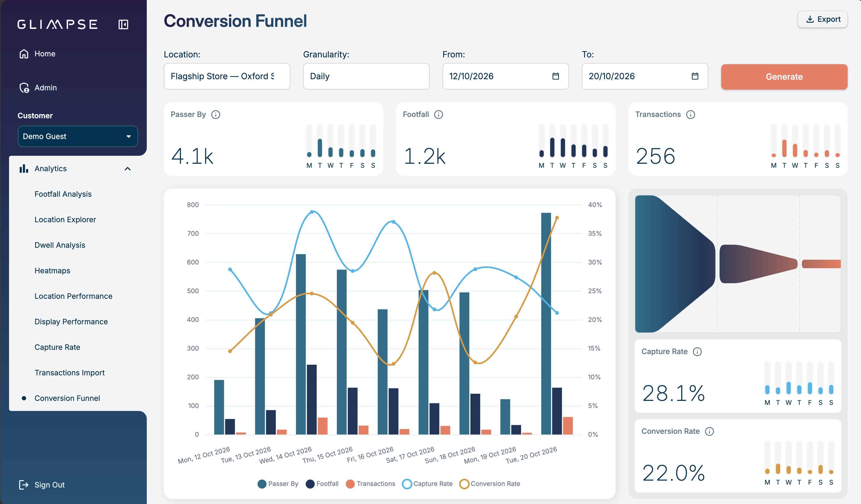
Task: Toggle the Capture Rate legend series
Action: 427,484
